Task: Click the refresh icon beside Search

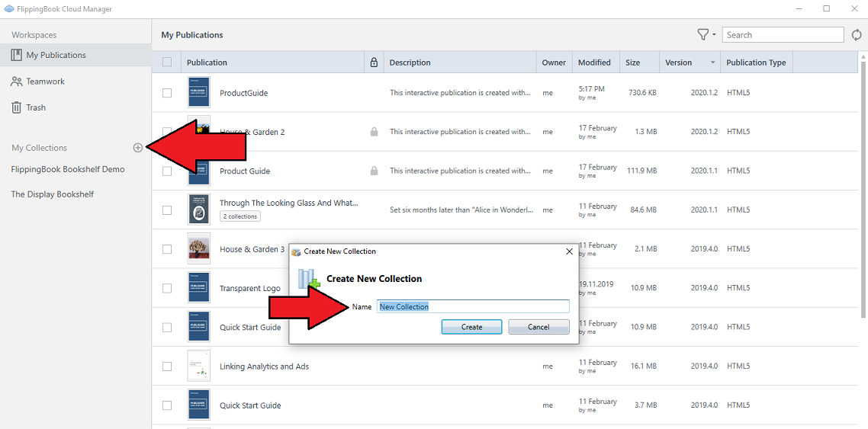Action: (856, 35)
